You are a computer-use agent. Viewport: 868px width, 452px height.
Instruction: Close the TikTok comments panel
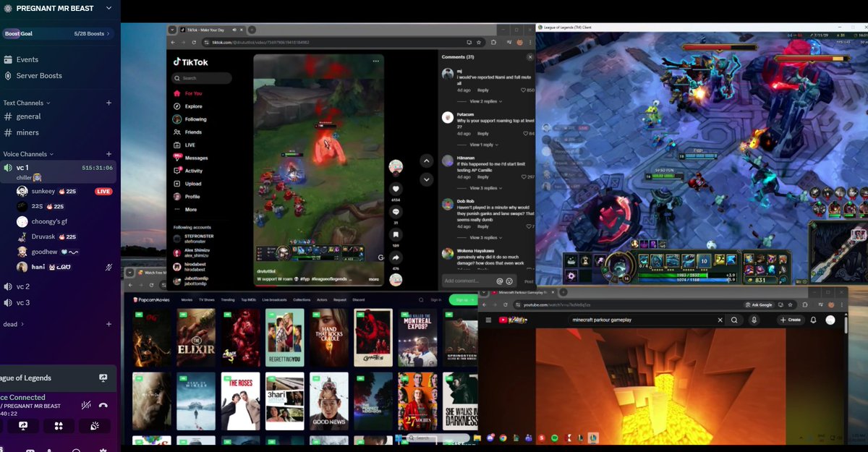click(x=529, y=56)
